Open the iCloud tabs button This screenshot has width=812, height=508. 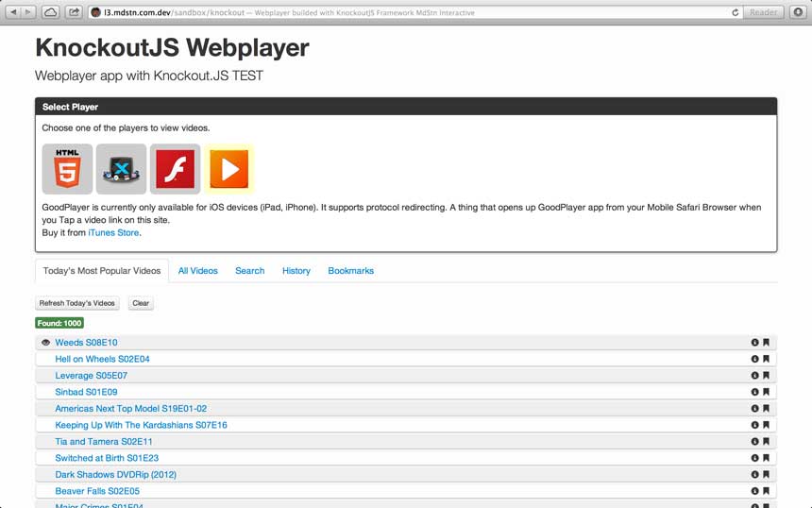50,12
